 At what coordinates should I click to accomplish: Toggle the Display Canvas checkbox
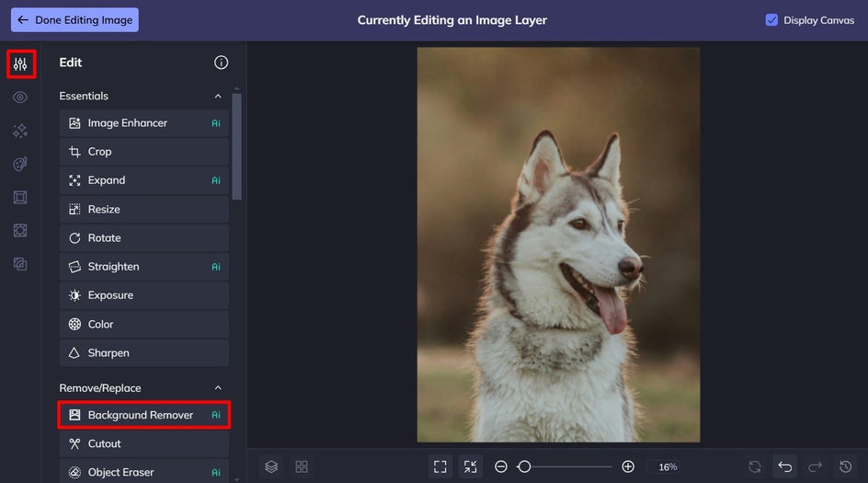771,20
